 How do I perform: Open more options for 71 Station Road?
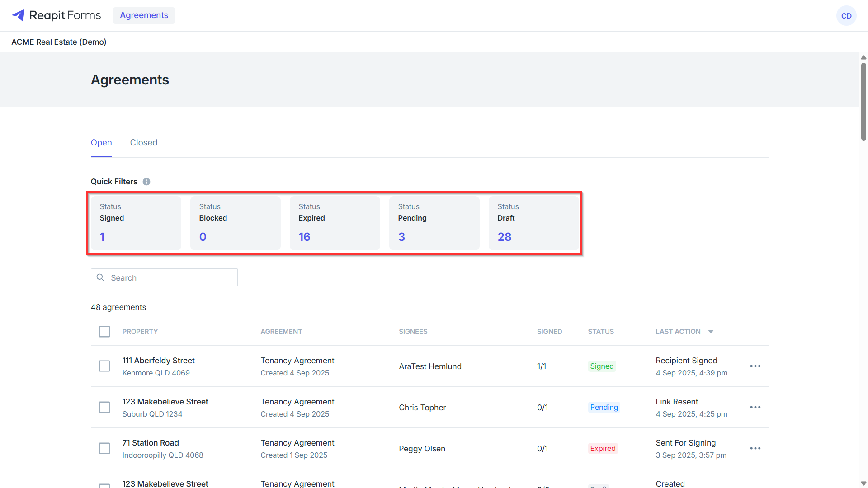click(755, 448)
